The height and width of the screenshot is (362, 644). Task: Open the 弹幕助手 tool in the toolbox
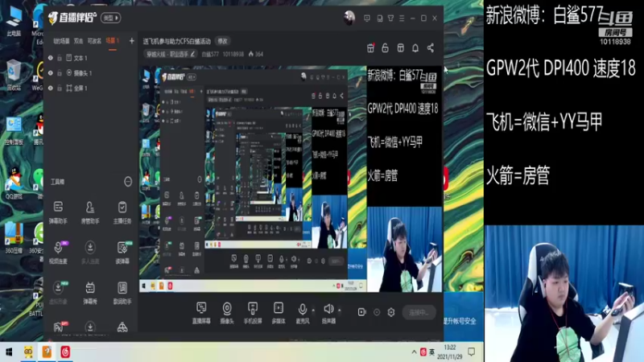coord(58,212)
